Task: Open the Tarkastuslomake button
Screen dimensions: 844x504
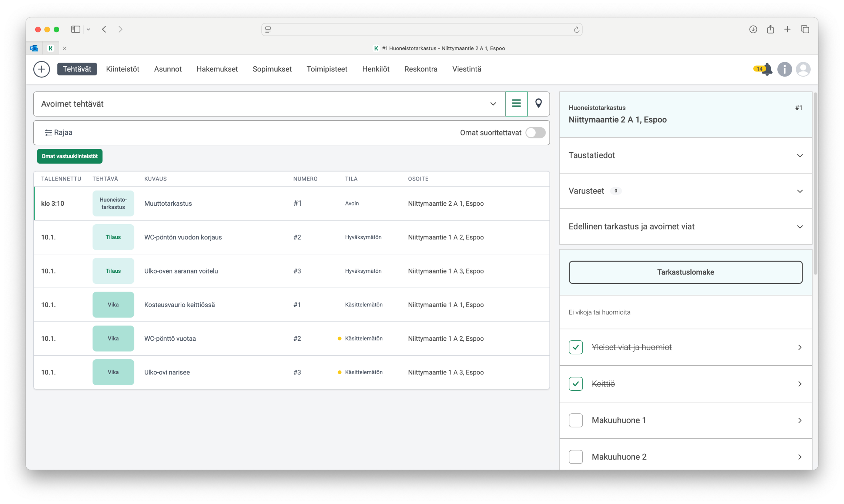Action: (x=685, y=272)
